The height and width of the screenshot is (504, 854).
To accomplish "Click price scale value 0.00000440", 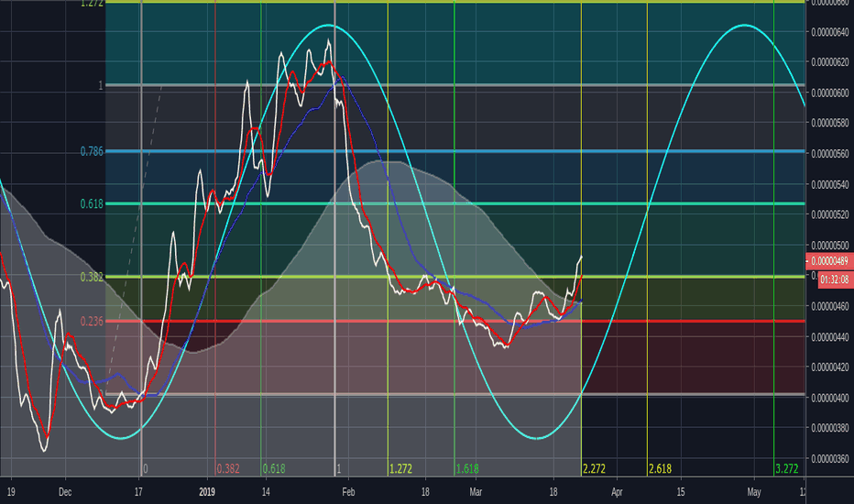I will tap(830, 337).
